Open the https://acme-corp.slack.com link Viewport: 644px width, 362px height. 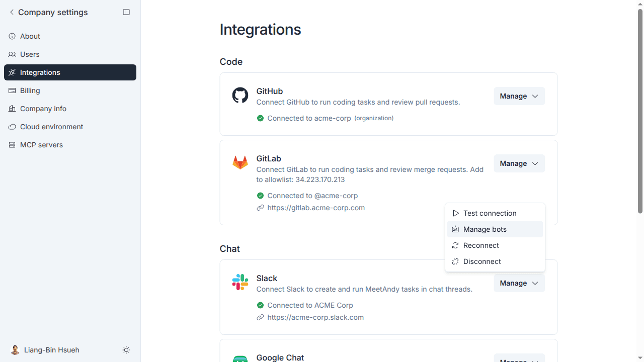tap(315, 317)
